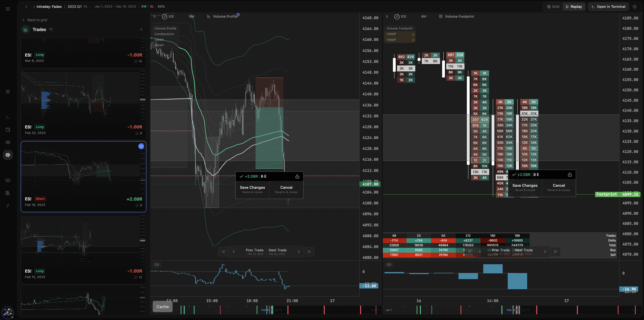Viewport: 644px width, 320px height.
Task: Toggle Volume Profile in the 5M chart legend
Action: coord(165,29)
